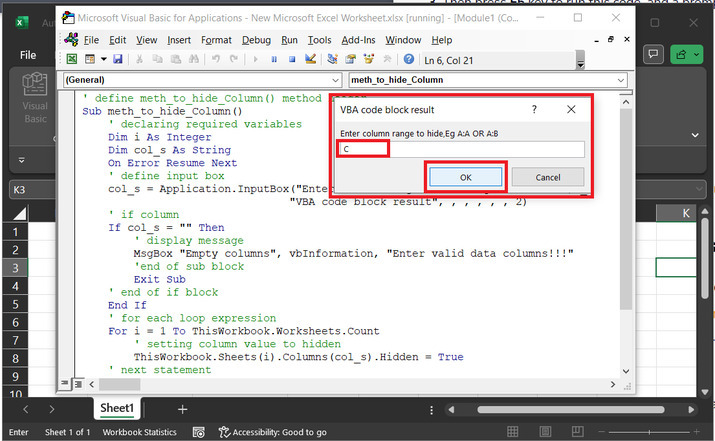Click OK in the VBA code block result dialog
Viewport: 715px width, 441px height.
coord(466,177)
